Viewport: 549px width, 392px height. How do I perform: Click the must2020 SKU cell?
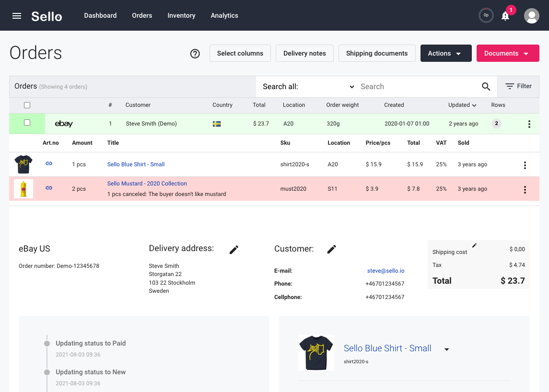click(293, 189)
